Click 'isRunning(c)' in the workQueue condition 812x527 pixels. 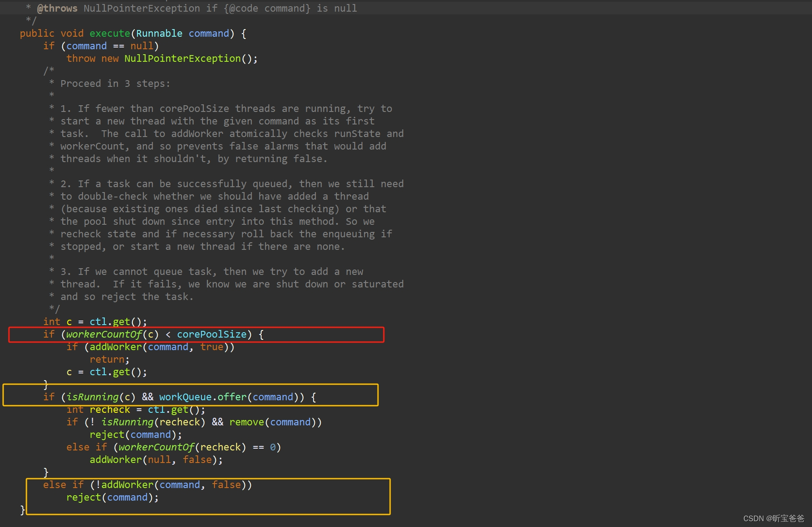point(101,397)
